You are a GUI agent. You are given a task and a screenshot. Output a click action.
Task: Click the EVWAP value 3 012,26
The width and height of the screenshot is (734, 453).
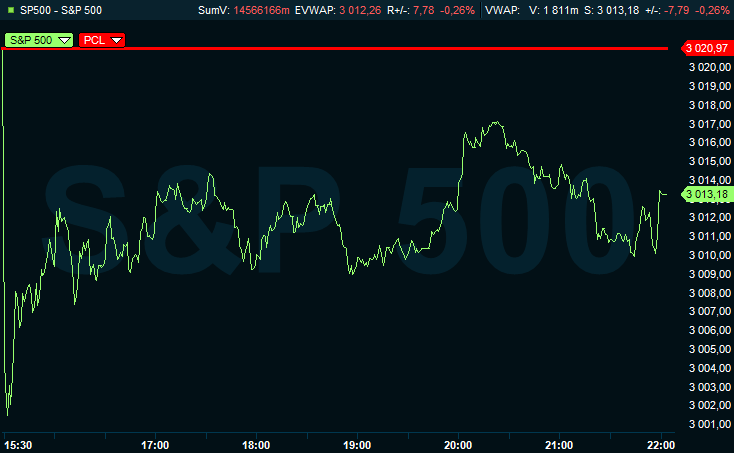click(x=360, y=10)
